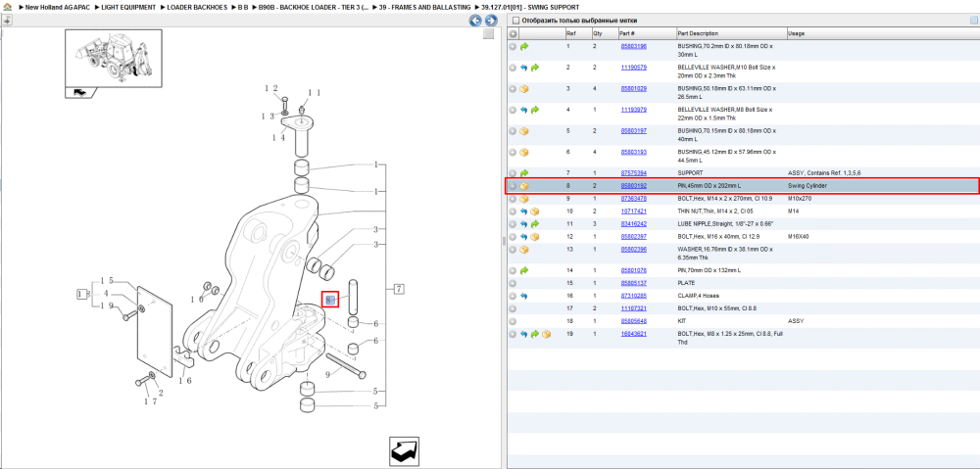Click blue arrow icon for Ref 12

pos(524,237)
